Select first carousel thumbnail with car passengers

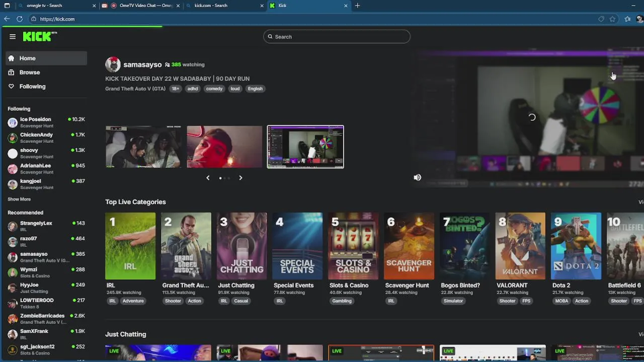coord(143,147)
